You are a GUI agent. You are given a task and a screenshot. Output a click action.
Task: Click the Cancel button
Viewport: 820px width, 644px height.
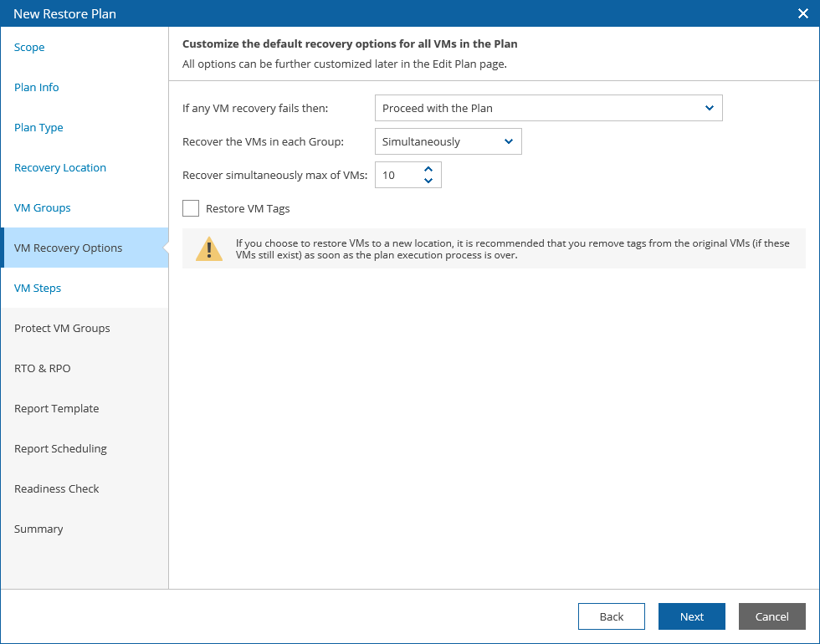pos(771,617)
